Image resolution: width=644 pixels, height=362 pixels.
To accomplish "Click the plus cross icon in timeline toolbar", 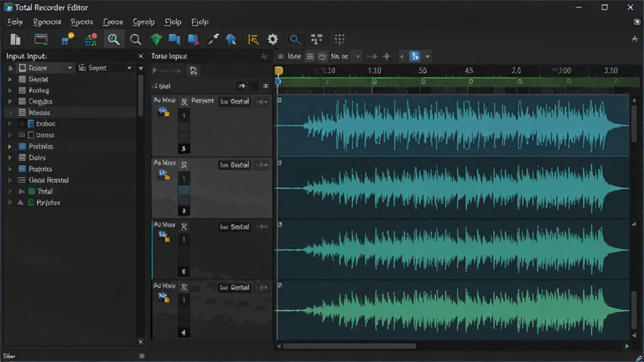I will [x=386, y=56].
